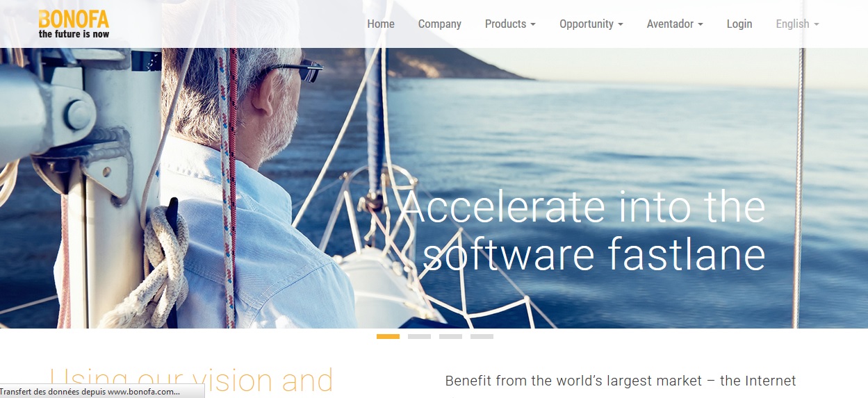This screenshot has width=868, height=398.
Task: Jump to the fourth carousel slide
Action: pyautogui.click(x=482, y=336)
